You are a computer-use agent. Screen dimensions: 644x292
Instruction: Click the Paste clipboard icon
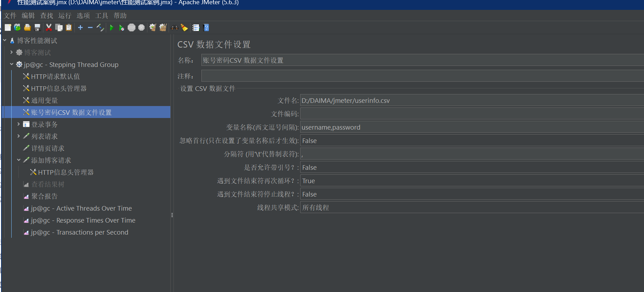click(69, 27)
